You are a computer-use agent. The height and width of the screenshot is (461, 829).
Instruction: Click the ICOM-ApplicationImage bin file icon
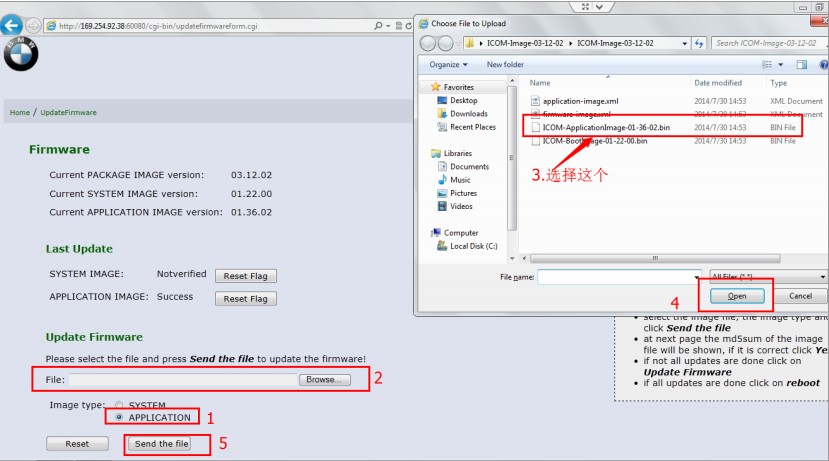point(536,127)
